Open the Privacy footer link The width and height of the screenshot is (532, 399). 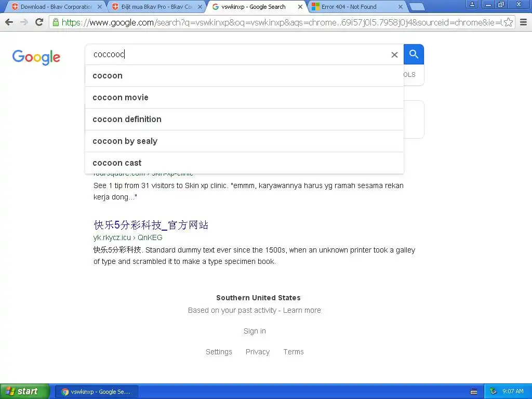pos(258,352)
